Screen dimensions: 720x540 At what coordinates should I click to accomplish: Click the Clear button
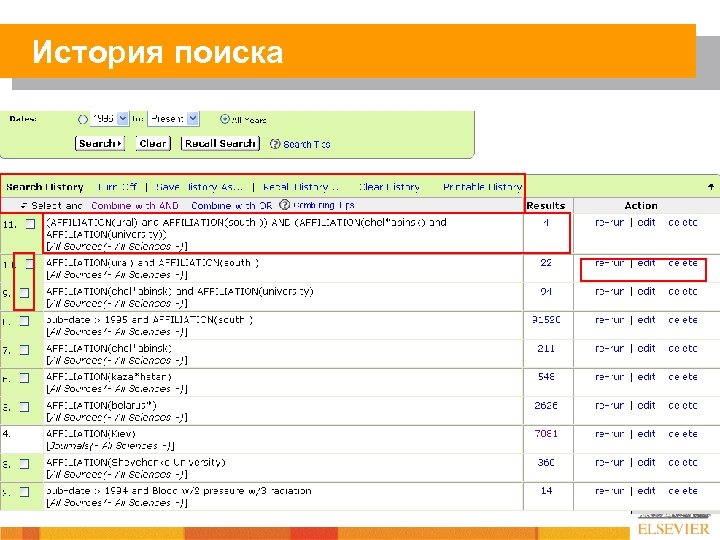click(x=153, y=143)
